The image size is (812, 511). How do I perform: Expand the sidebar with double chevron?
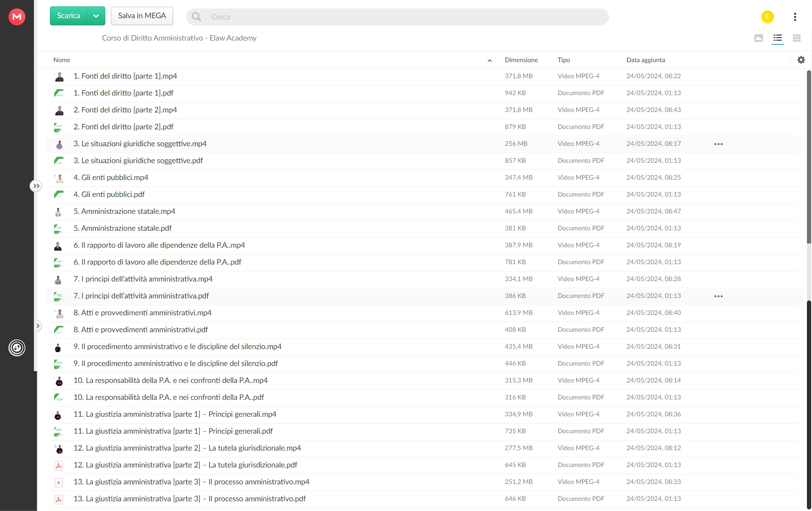coord(36,186)
